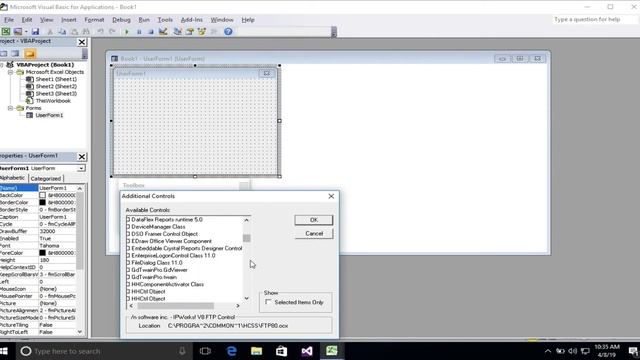This screenshot has width=640, height=360.
Task: Open the UserForm1 object dropdown in Properties
Action: point(81,168)
